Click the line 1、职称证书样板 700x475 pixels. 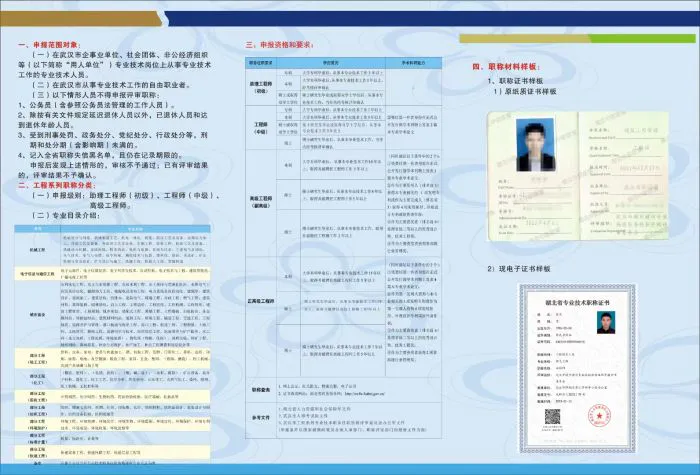click(x=515, y=81)
